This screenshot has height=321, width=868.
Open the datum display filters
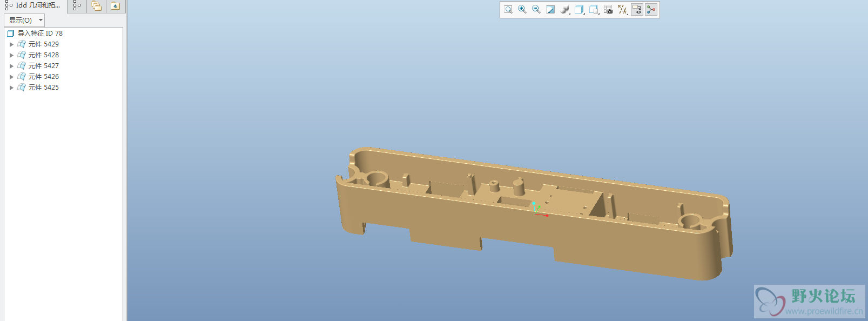click(x=623, y=10)
